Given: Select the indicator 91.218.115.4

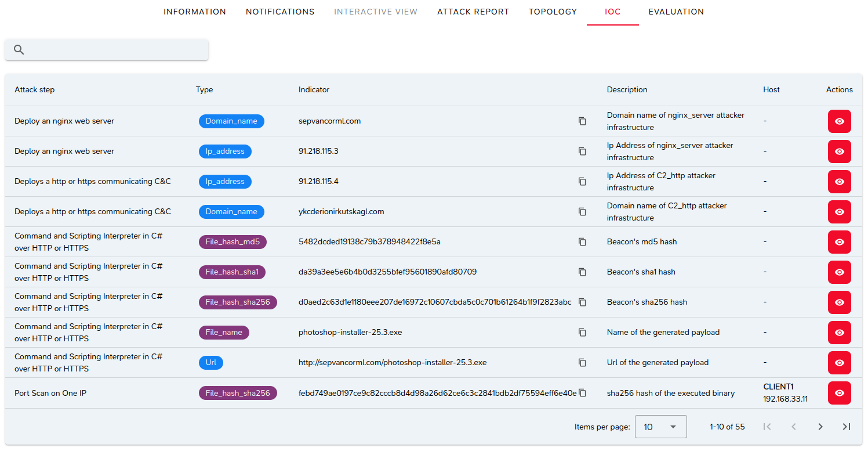Looking at the screenshot, I should point(318,182).
